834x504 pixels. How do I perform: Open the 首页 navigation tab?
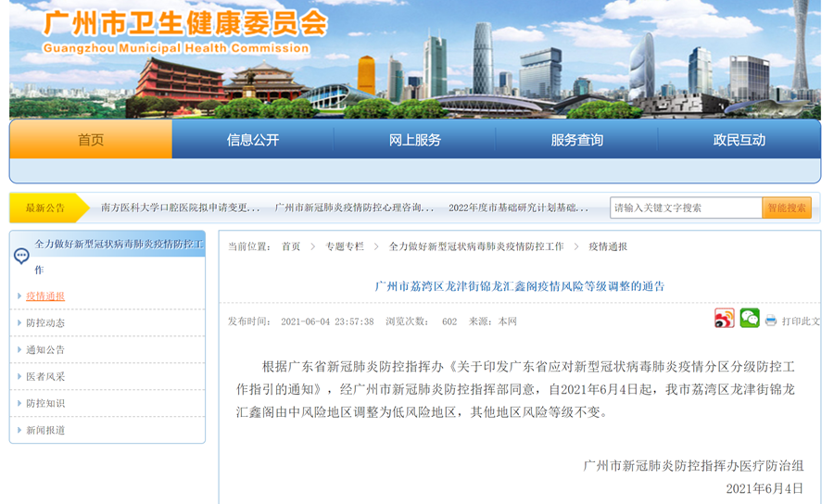tap(91, 139)
